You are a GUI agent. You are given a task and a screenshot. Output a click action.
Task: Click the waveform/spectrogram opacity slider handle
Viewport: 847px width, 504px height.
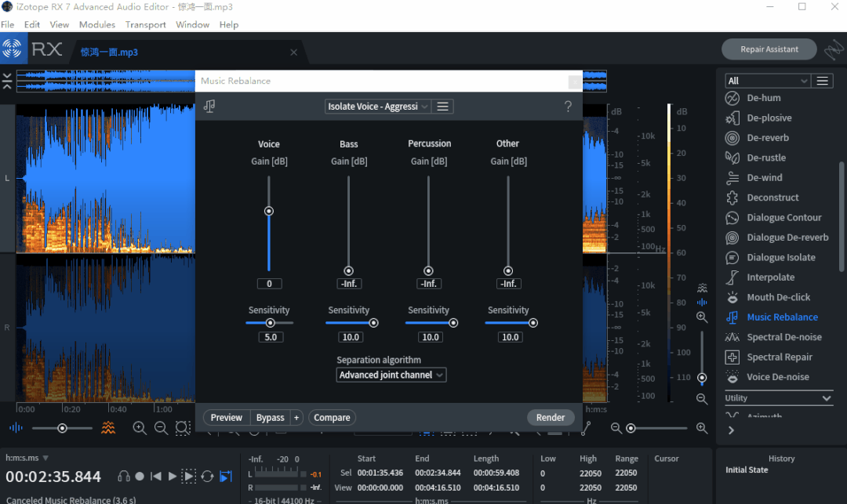click(62, 429)
